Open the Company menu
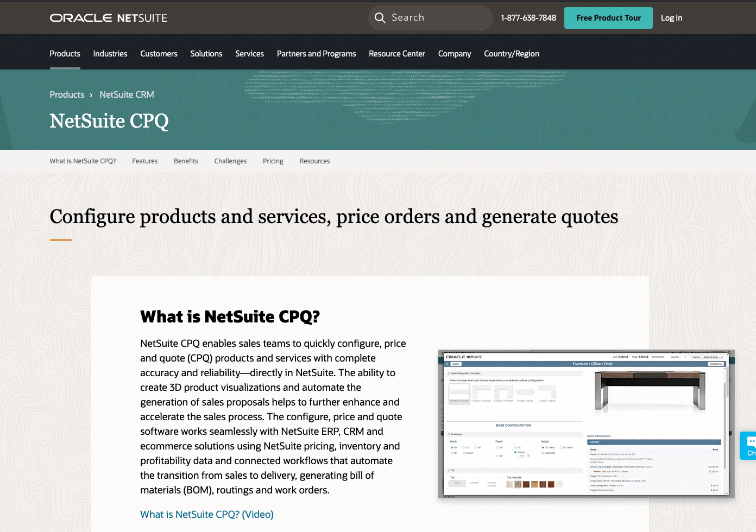 pyautogui.click(x=455, y=54)
